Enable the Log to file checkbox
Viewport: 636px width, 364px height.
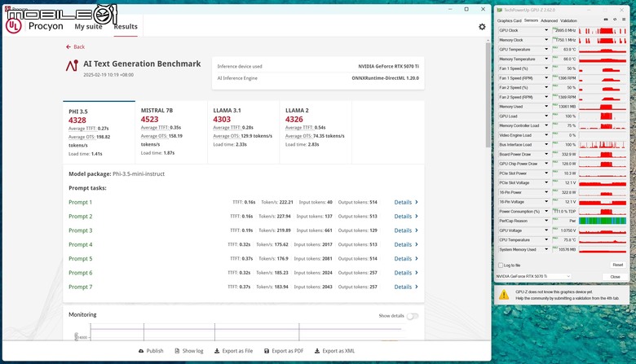[501, 265]
